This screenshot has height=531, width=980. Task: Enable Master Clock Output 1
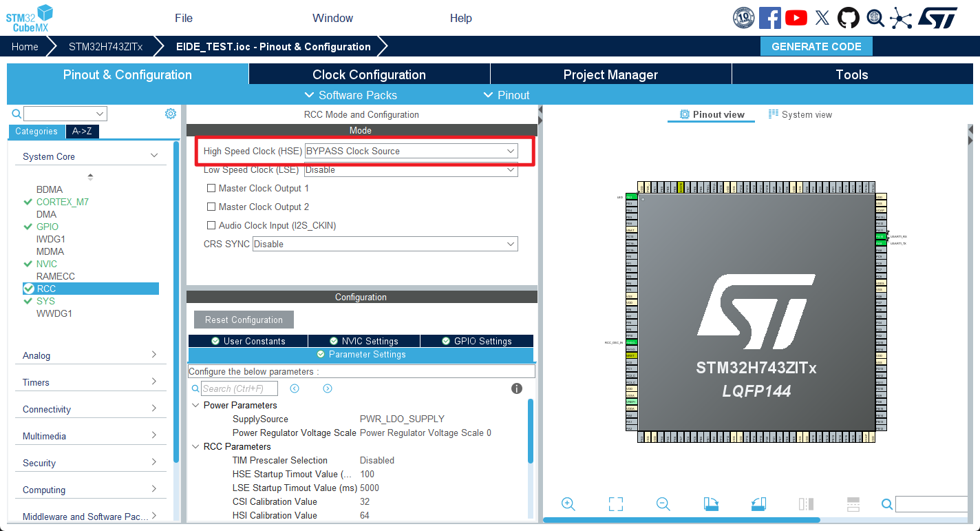pyautogui.click(x=211, y=188)
